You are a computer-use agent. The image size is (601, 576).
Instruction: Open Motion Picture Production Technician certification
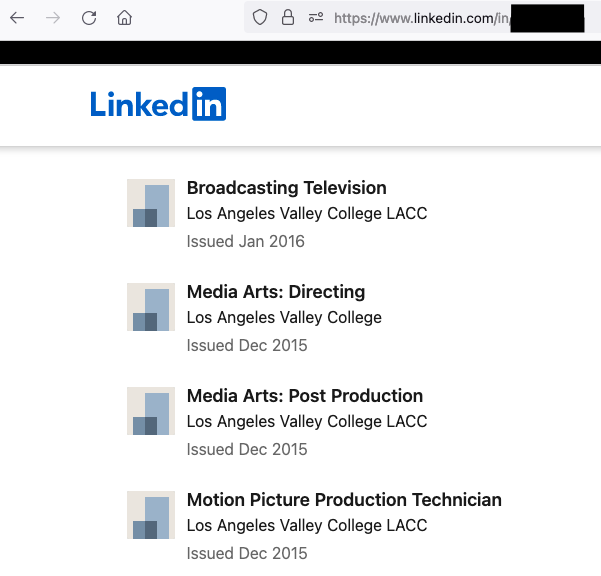[344, 500]
